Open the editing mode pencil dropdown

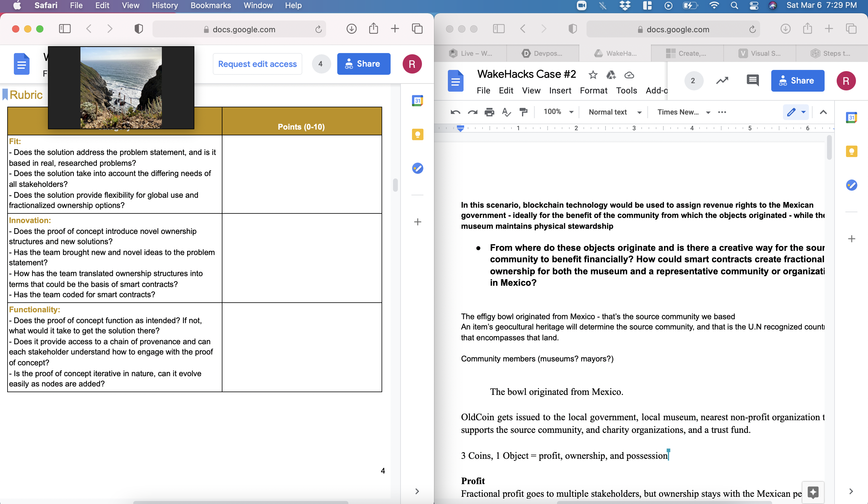796,112
